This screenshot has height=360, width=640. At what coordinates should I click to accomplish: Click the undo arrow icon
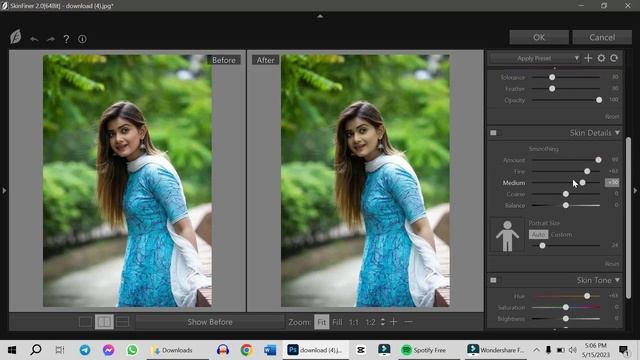tap(34, 39)
